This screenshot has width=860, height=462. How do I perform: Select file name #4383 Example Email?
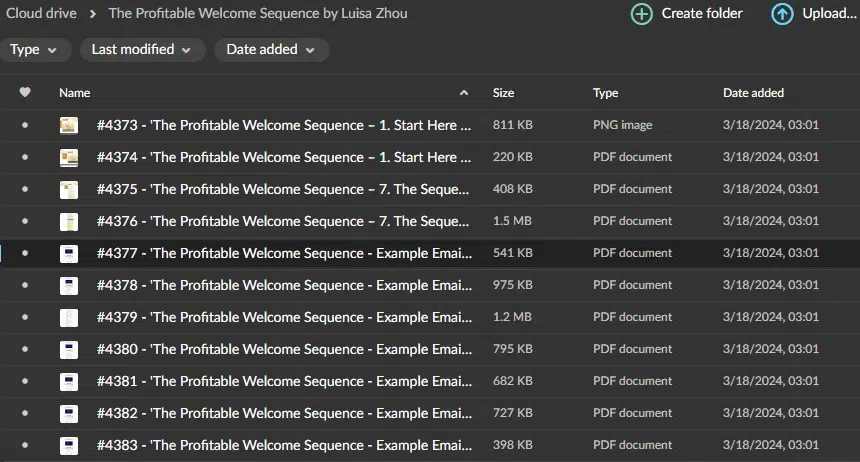284,445
